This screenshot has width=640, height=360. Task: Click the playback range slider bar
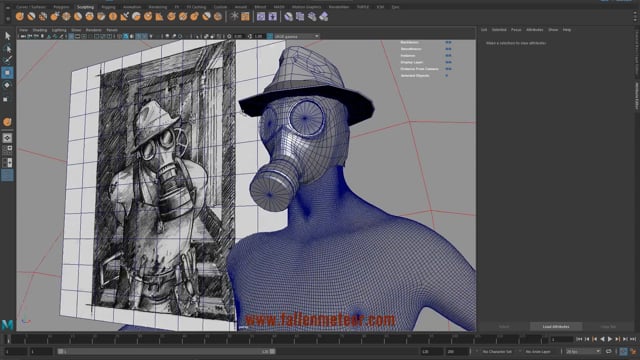(166, 351)
